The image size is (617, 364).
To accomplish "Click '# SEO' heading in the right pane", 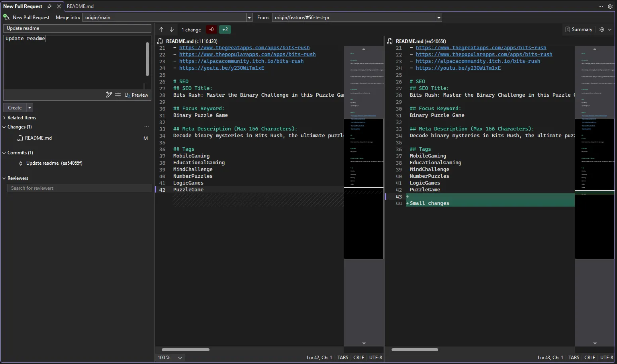I will [417, 82].
